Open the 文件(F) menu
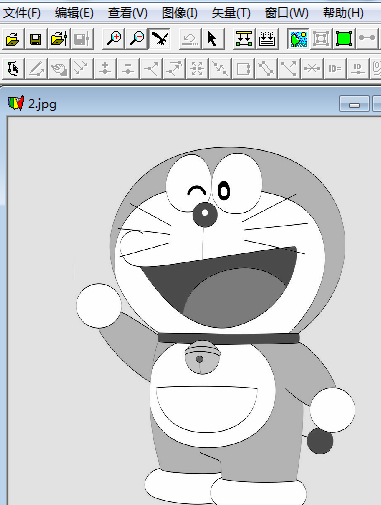Image resolution: width=381 pixels, height=505 pixels. tap(22, 13)
